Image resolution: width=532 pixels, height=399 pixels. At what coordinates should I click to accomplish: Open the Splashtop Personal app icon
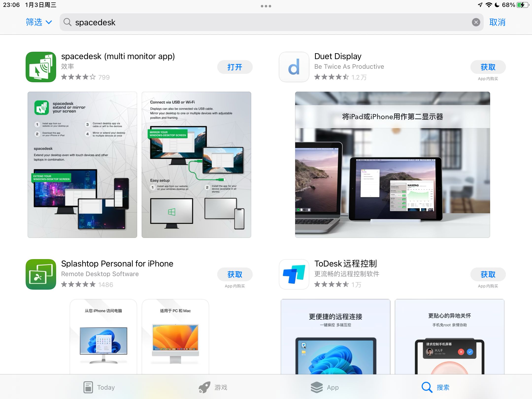(41, 274)
